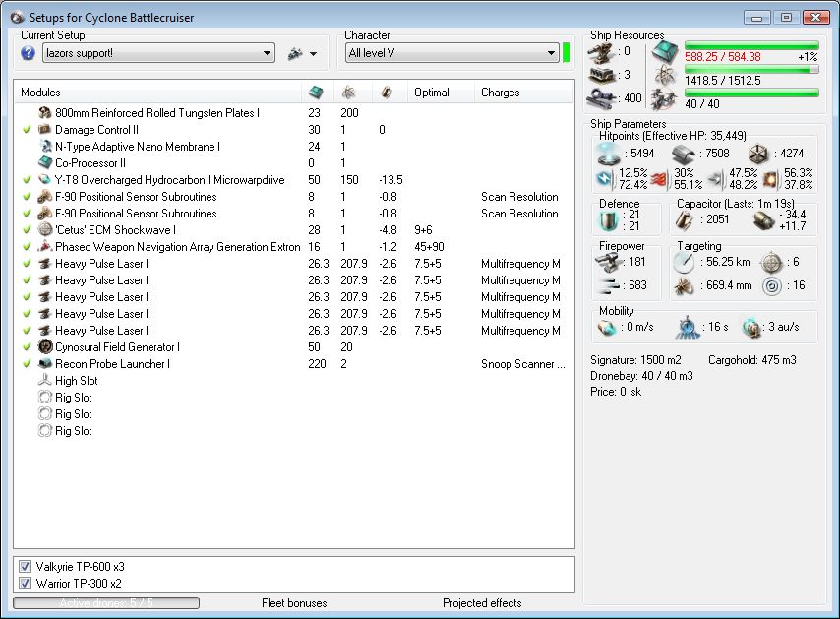Viewport: 840px width, 619px height.
Task: Click the Optimal value 45+90
Action: 429,247
